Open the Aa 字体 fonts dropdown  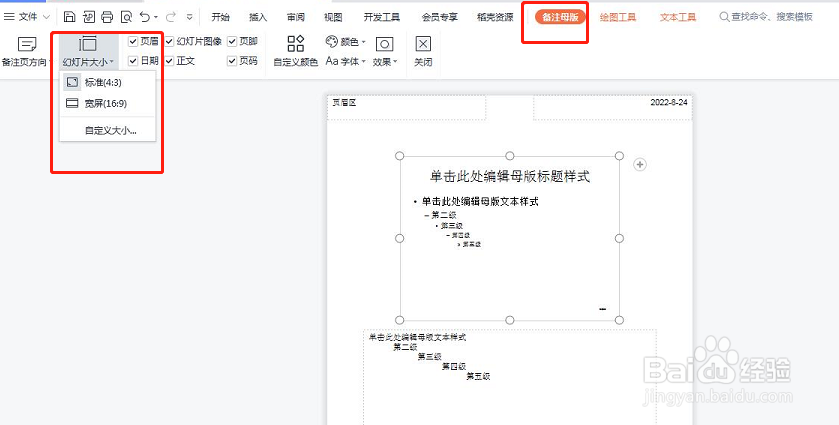point(346,62)
